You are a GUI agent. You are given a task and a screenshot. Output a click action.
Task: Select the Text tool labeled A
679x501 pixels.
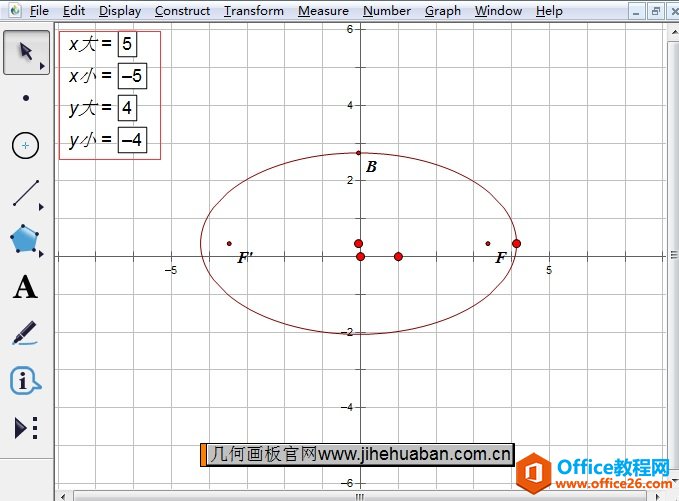25,287
